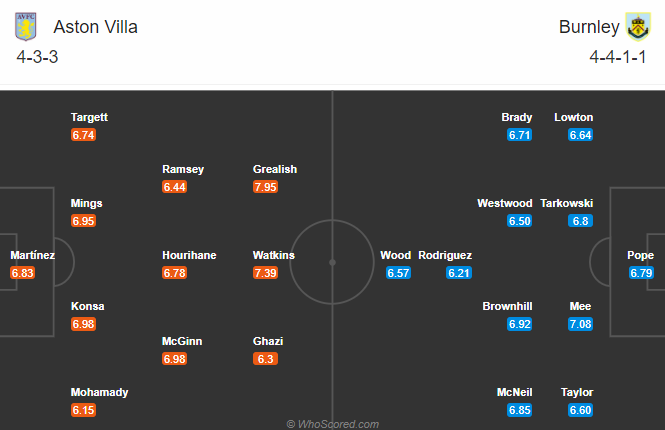Click the Burnley club crest
This screenshot has width=665, height=430.
[x=639, y=26]
